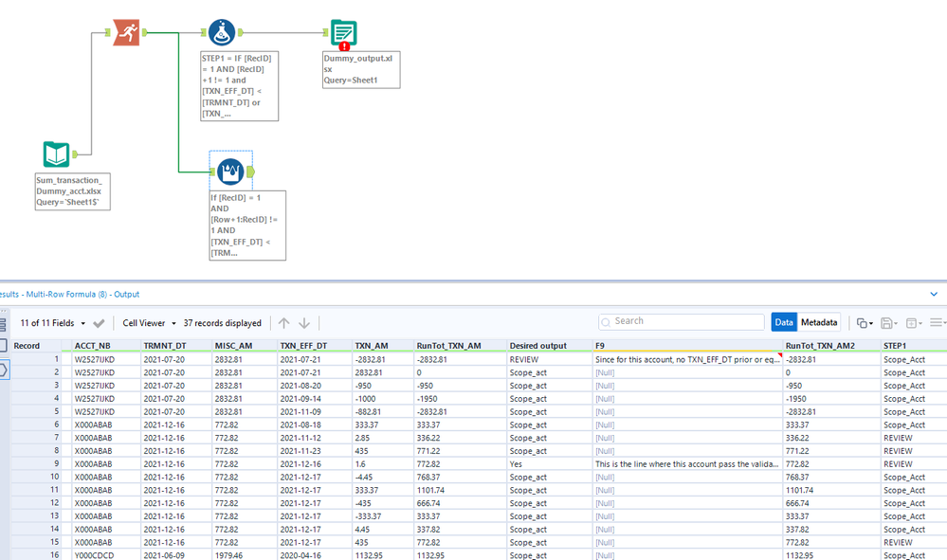Switch to the Data view
The width and height of the screenshot is (947, 560).
pyautogui.click(x=784, y=322)
